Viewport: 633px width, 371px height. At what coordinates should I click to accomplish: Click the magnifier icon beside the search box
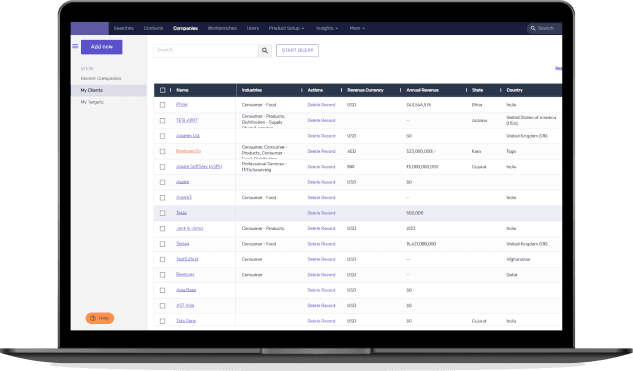click(x=265, y=50)
